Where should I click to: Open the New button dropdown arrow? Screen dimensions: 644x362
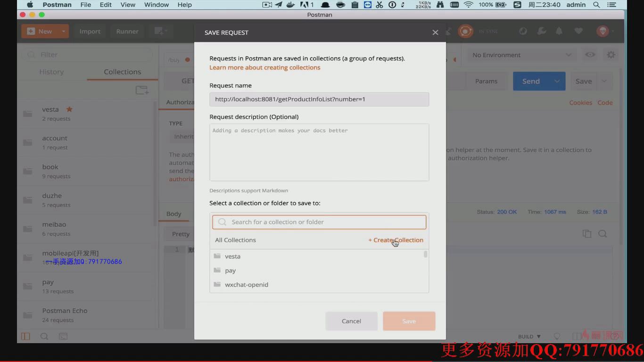tap(63, 32)
